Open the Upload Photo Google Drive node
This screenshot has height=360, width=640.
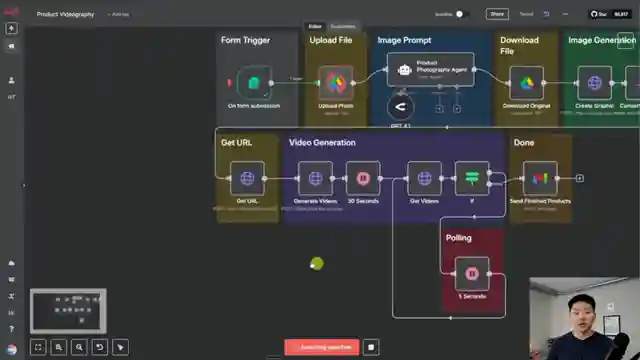[x=336, y=83]
